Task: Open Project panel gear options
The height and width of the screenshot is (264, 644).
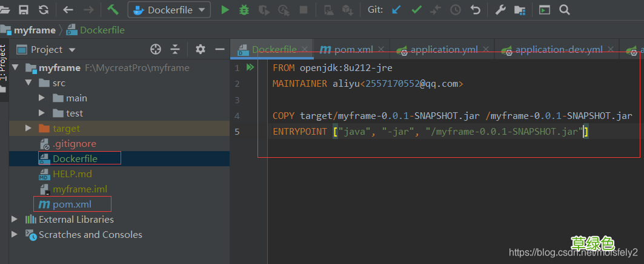Action: click(200, 50)
